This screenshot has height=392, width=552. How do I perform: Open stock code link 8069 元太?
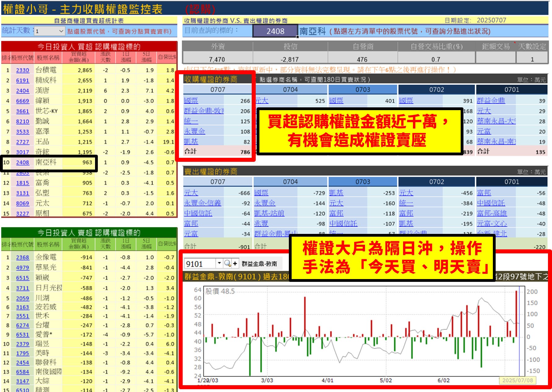[x=23, y=203]
